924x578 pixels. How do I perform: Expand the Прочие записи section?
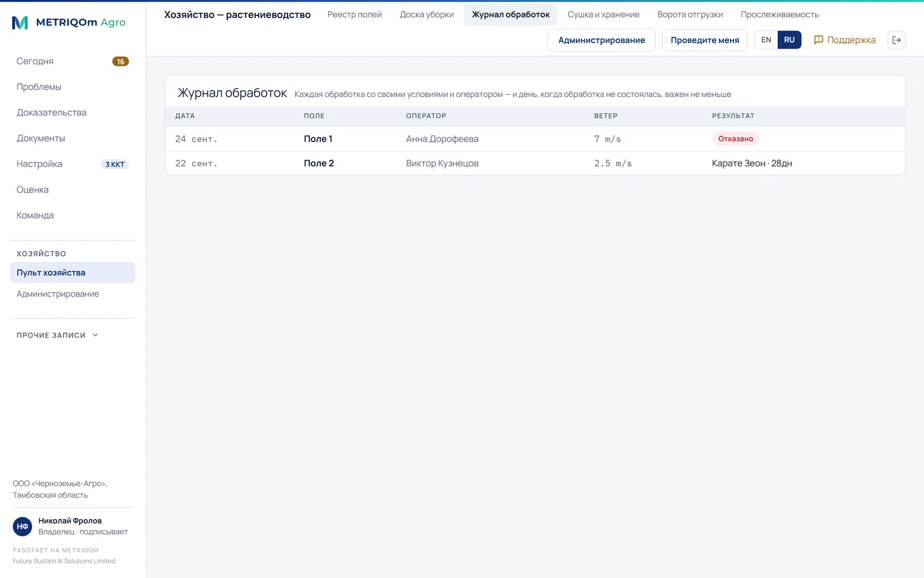pos(58,335)
